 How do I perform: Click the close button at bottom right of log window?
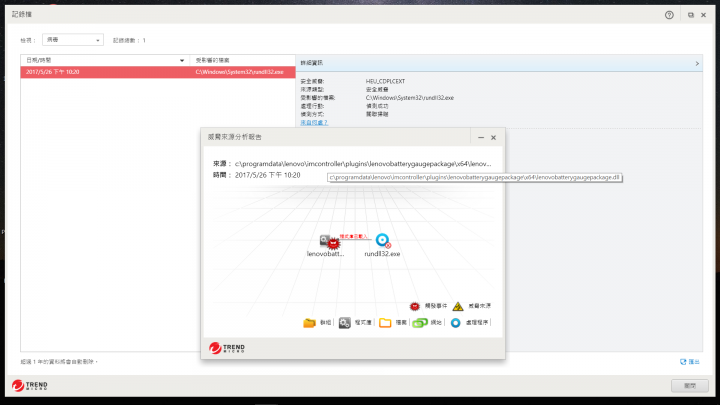pos(690,386)
